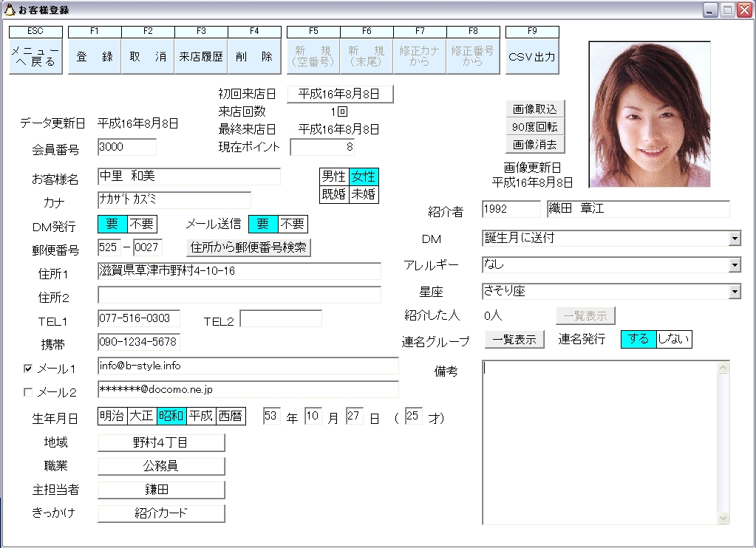Export data with CSV出力 button
756x548 pixels.
click(x=532, y=56)
